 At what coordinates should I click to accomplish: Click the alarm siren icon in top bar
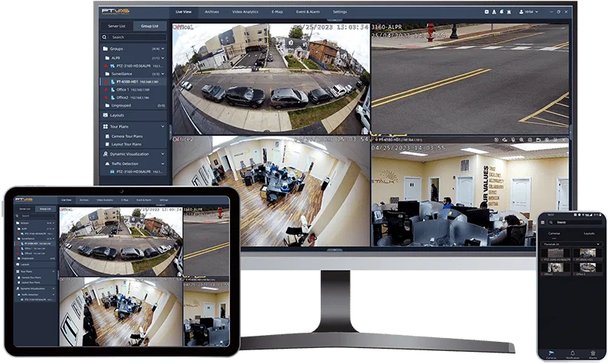click(509, 12)
